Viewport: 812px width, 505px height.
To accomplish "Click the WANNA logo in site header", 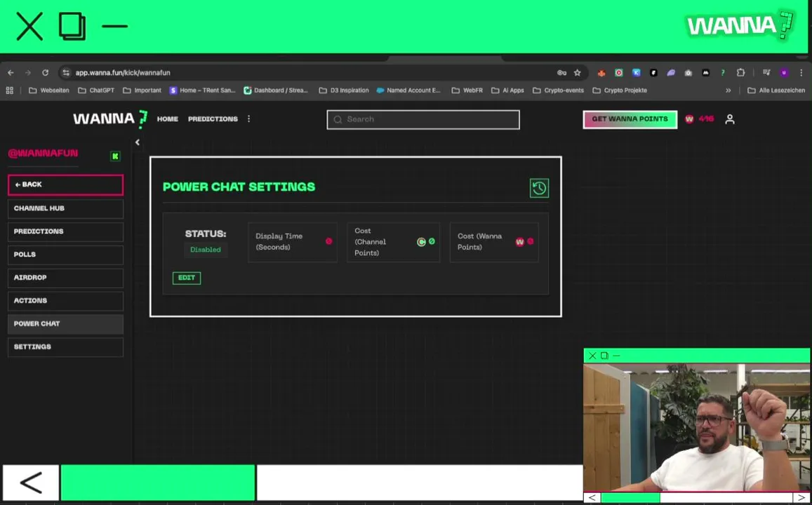I will click(x=110, y=119).
